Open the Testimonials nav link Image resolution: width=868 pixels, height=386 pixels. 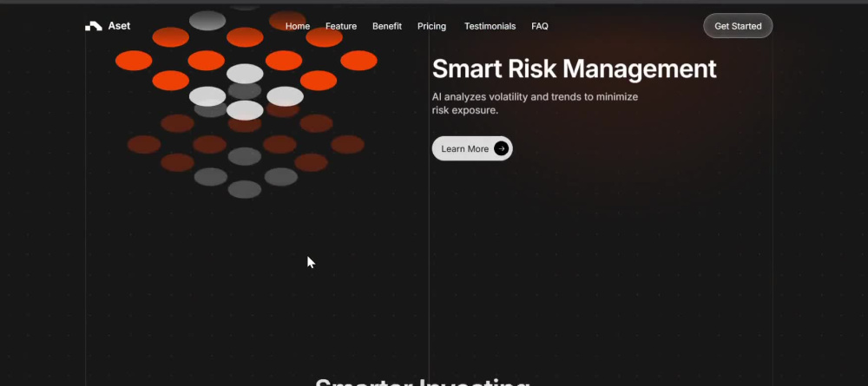[x=490, y=26]
